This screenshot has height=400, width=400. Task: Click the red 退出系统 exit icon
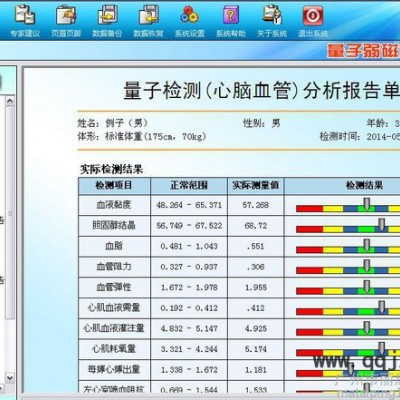pos(313,16)
